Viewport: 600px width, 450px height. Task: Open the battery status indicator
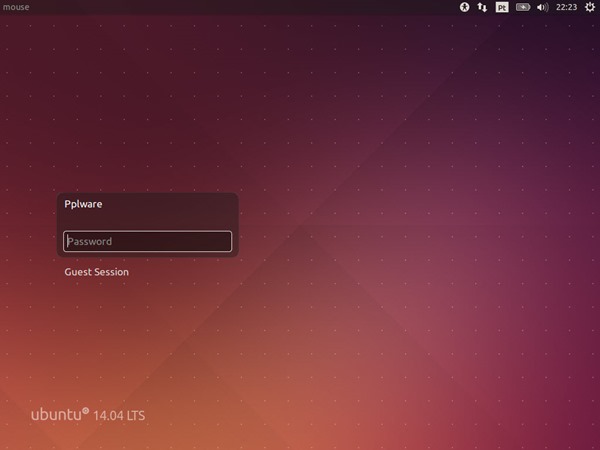[x=523, y=7]
